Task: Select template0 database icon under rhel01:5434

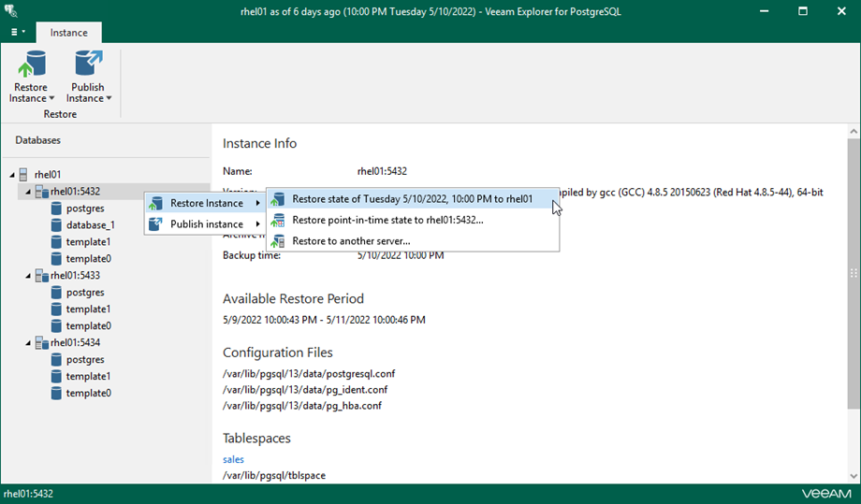Action: pyautogui.click(x=56, y=393)
